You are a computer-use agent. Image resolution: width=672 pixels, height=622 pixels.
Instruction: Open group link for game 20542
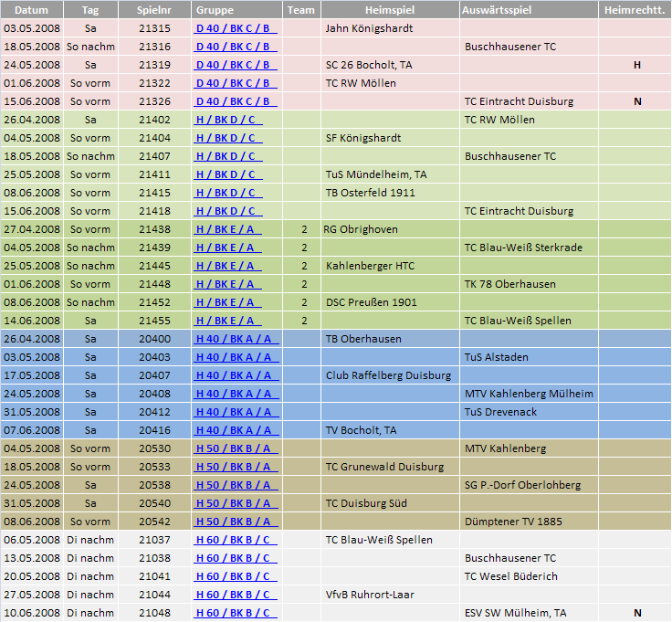(x=236, y=522)
